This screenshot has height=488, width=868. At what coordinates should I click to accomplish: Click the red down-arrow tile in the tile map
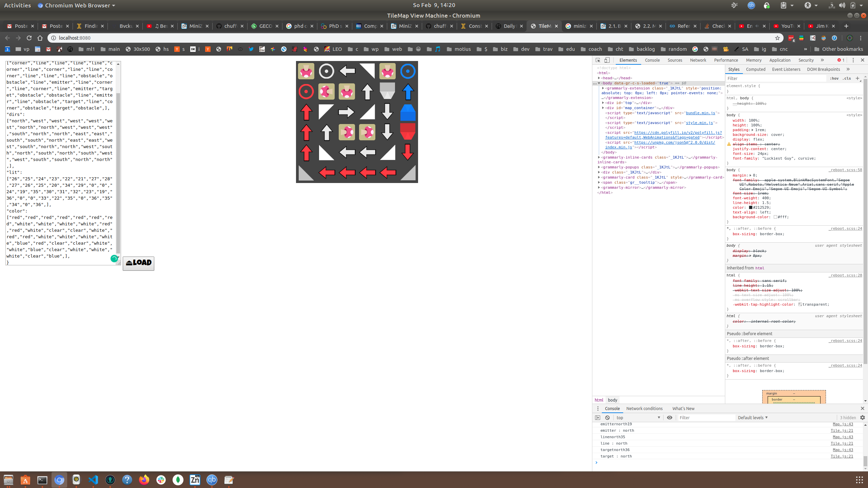pos(408,152)
